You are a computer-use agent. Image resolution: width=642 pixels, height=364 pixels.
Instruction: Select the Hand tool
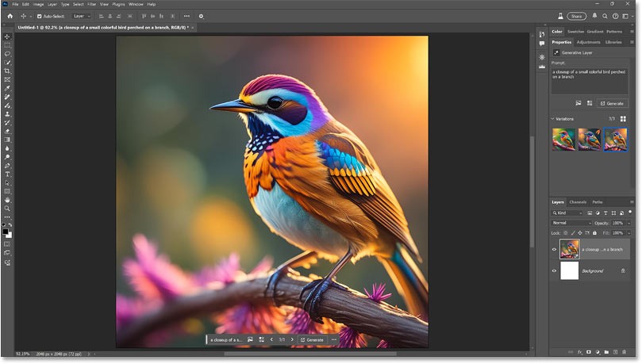pos(7,200)
